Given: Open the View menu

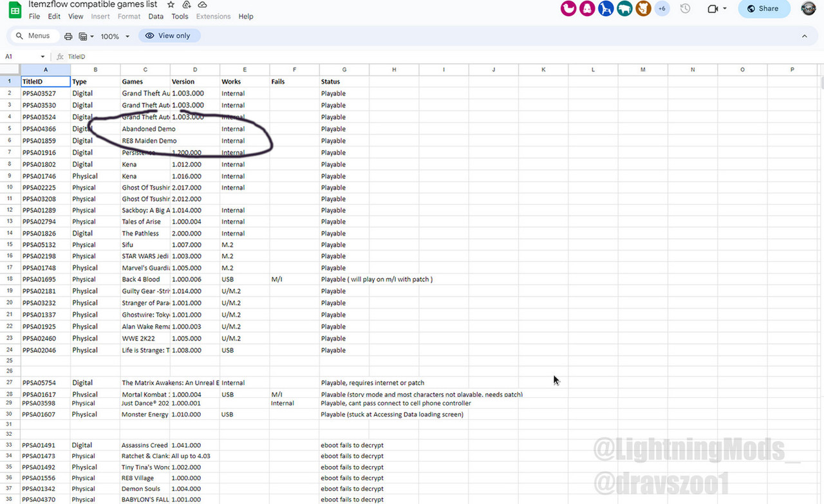Looking at the screenshot, I should point(76,17).
